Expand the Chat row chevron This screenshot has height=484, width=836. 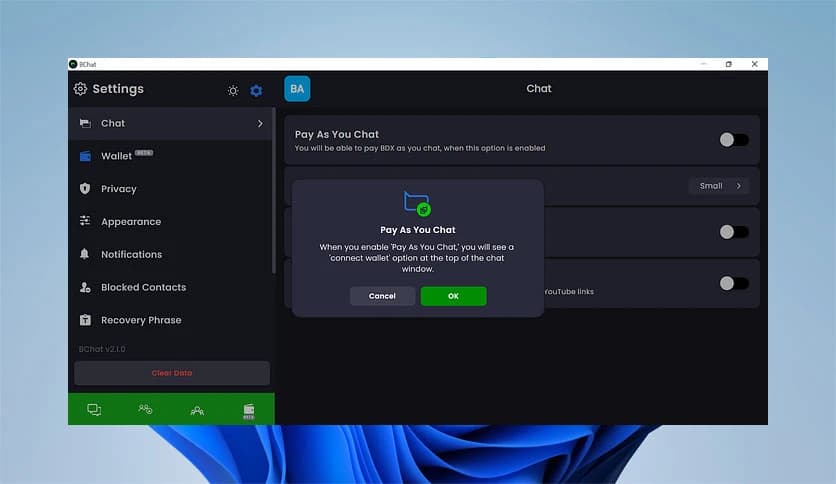(x=260, y=124)
